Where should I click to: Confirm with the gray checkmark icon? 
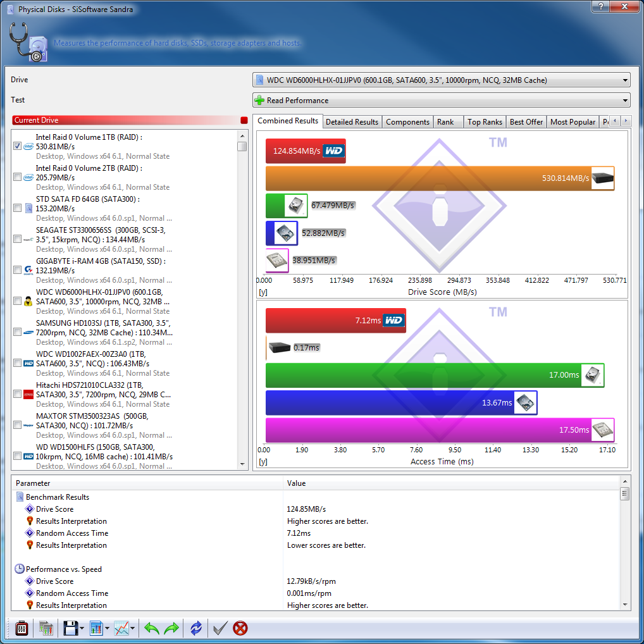[220, 628]
